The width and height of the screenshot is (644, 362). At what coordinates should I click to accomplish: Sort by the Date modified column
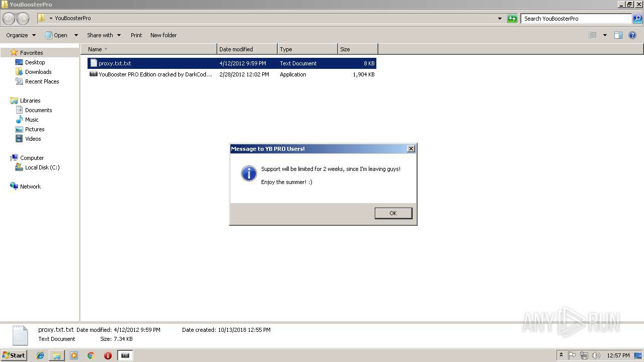pyautogui.click(x=247, y=49)
